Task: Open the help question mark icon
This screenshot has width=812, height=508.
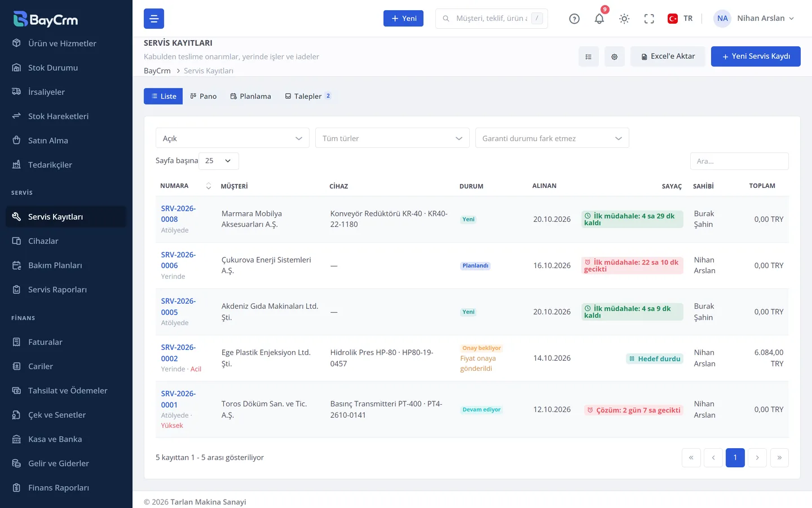Action: (x=574, y=19)
